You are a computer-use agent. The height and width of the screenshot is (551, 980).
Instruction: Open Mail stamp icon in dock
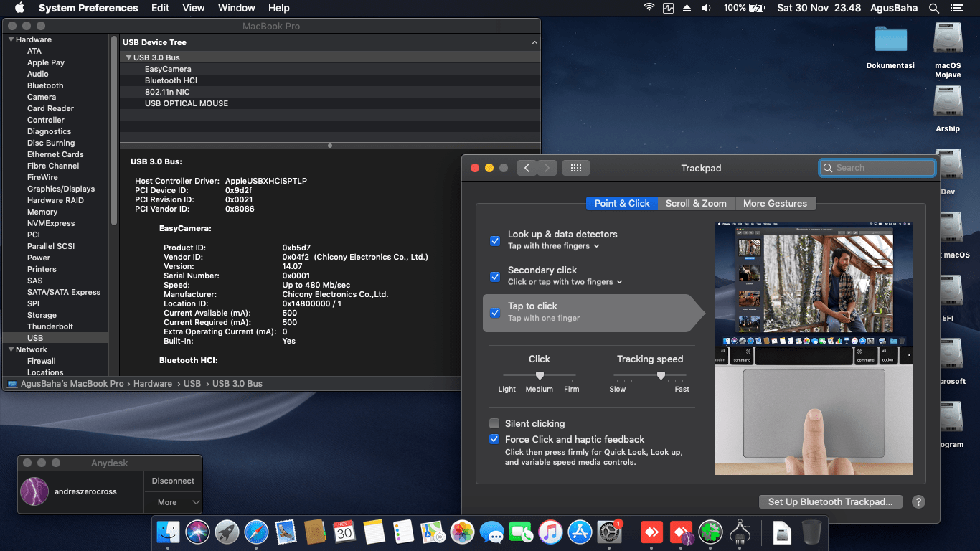286,532
